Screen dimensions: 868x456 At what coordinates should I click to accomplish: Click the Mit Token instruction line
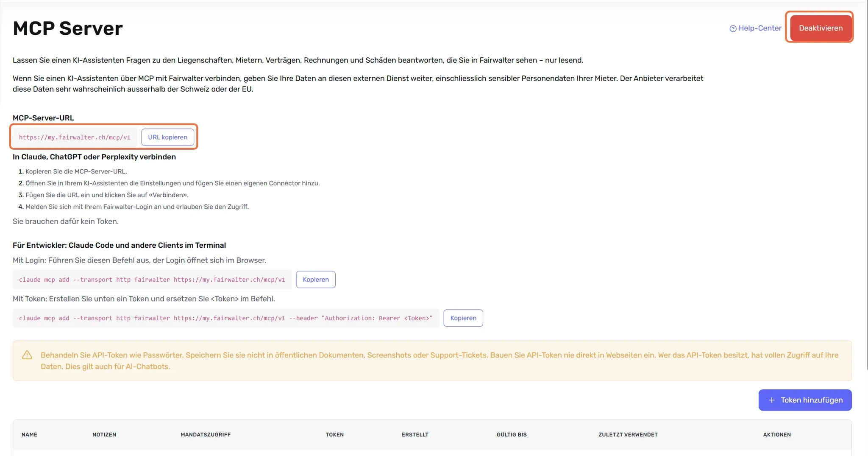(x=144, y=299)
